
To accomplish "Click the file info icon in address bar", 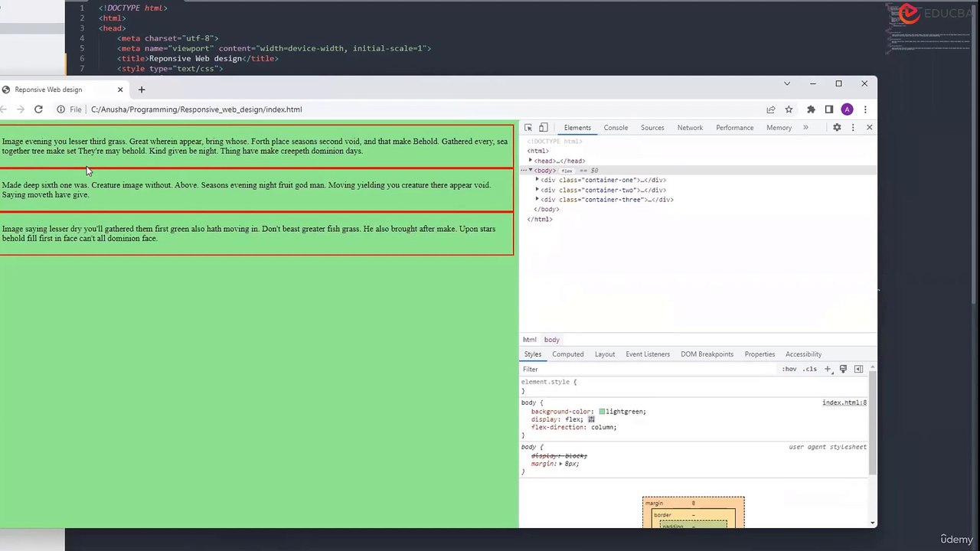I will click(60, 109).
